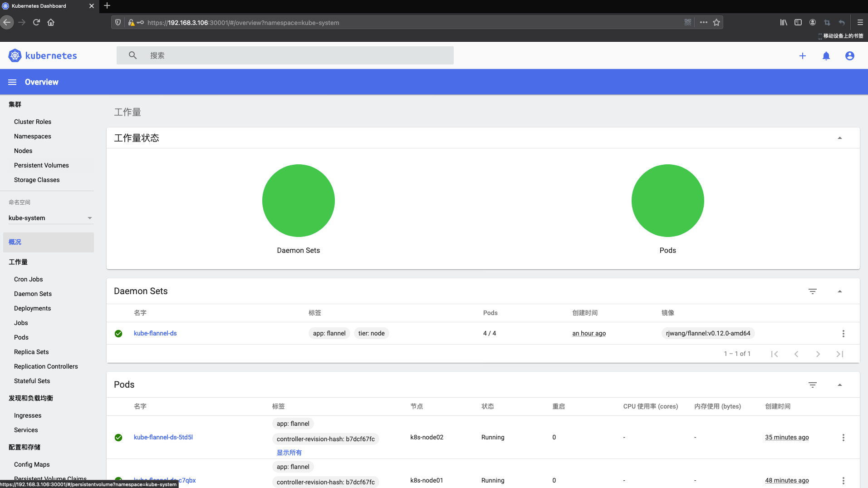Open Deployments in the sidebar
The image size is (868, 488).
pos(32,308)
